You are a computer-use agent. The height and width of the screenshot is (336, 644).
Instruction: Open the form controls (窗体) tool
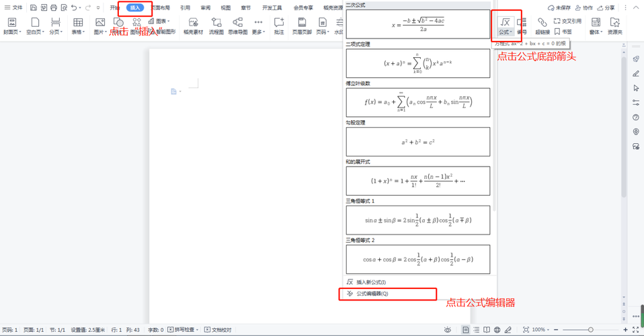coord(596,26)
